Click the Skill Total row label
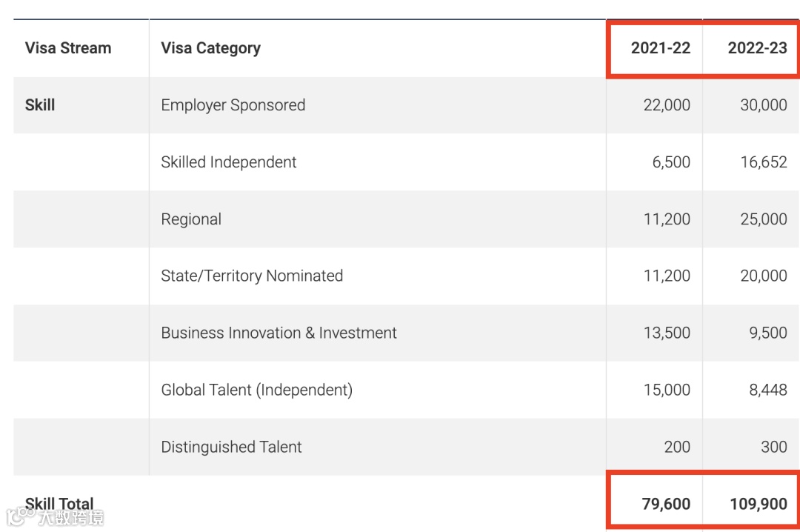The width and height of the screenshot is (800, 532). [x=59, y=504]
